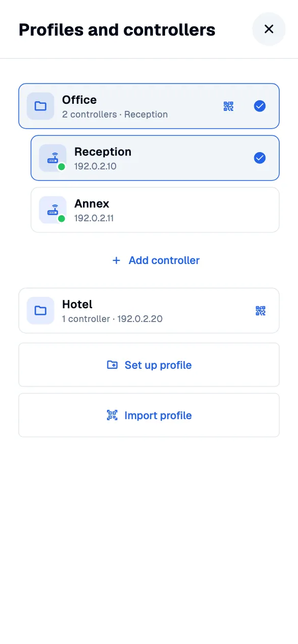Collapse the Office profile group

coord(149,106)
